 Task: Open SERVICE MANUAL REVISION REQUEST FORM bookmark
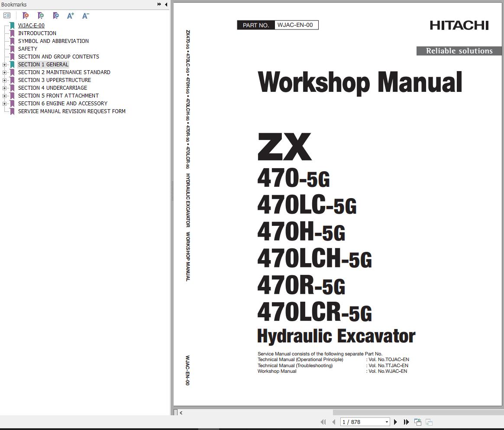[x=72, y=111]
